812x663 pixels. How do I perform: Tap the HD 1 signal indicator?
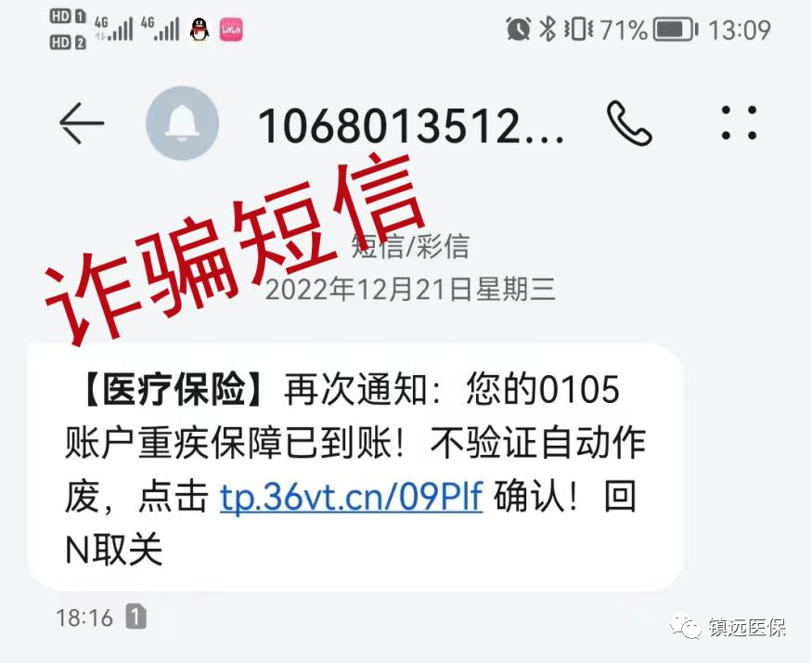68,16
